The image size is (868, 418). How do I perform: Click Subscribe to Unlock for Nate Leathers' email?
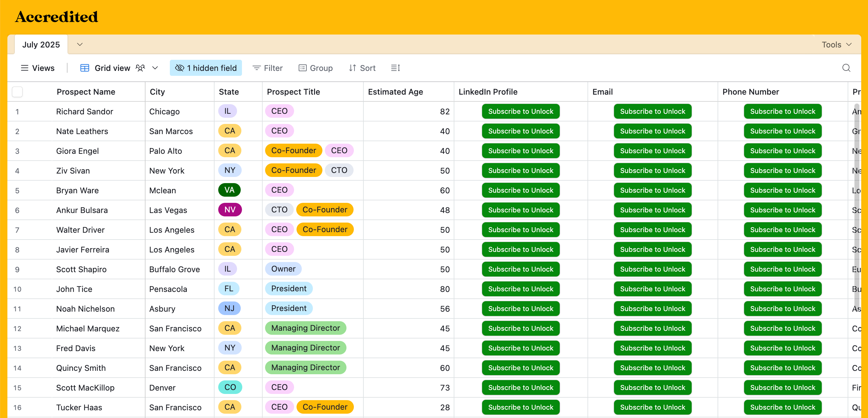652,131
